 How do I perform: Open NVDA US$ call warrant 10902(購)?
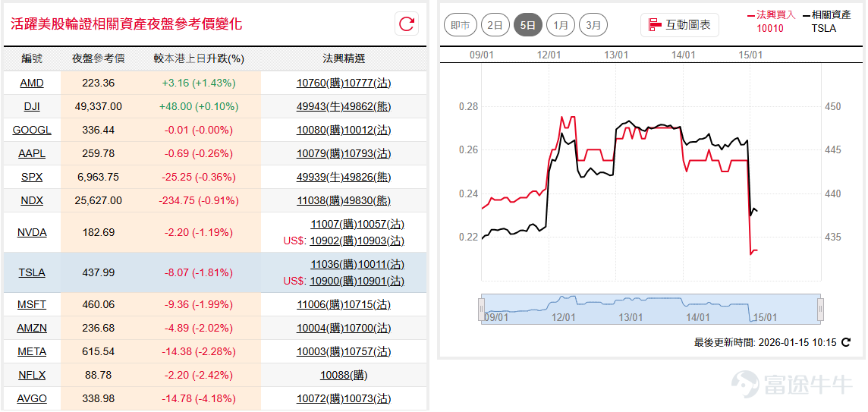[x=333, y=241]
